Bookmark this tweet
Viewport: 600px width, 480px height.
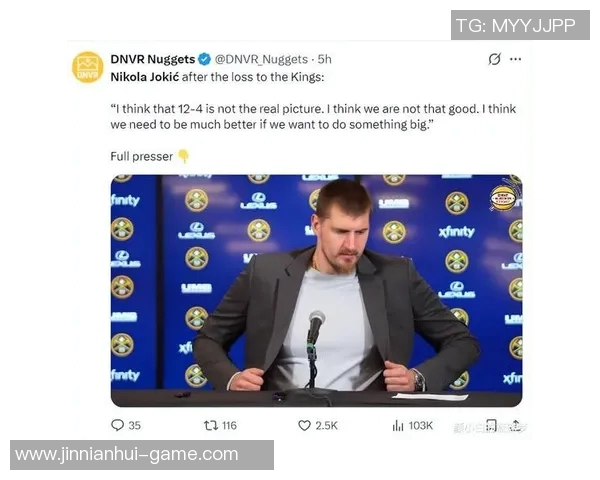pos(491,425)
